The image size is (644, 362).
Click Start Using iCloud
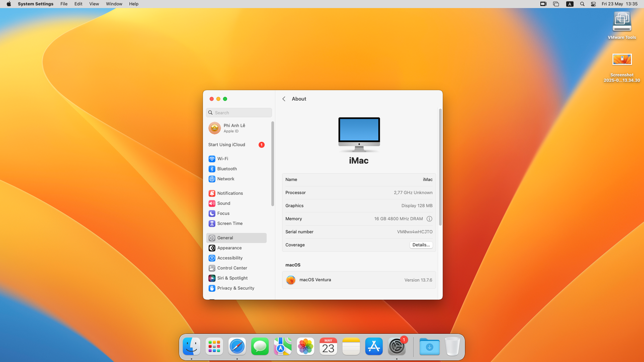click(x=236, y=145)
